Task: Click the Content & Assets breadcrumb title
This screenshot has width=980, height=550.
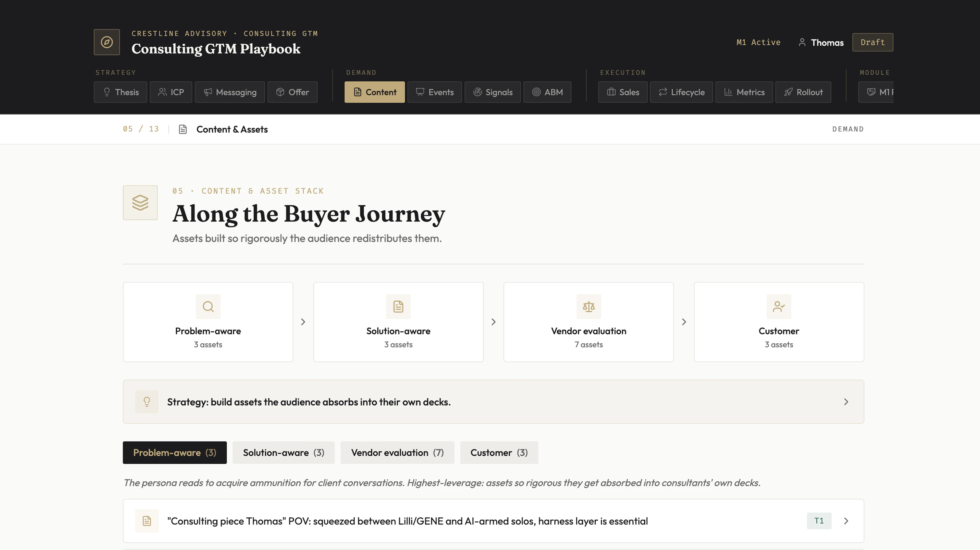Action: click(x=232, y=129)
